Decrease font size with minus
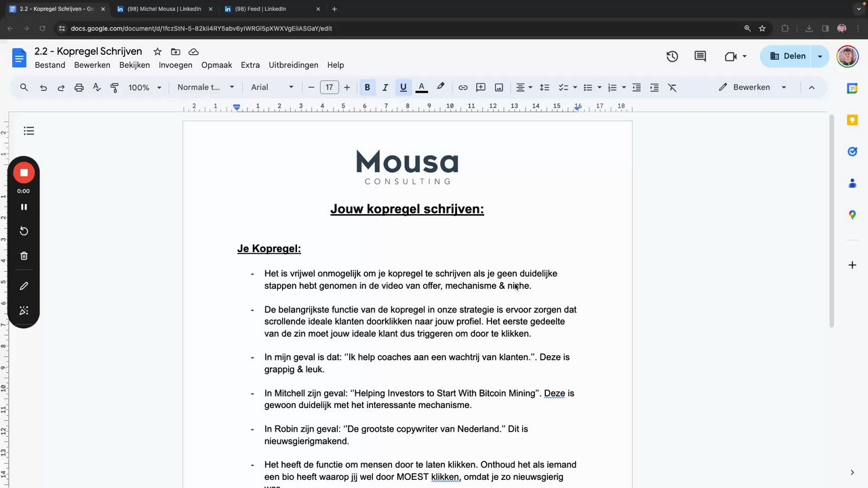The image size is (868, 488). point(311,87)
